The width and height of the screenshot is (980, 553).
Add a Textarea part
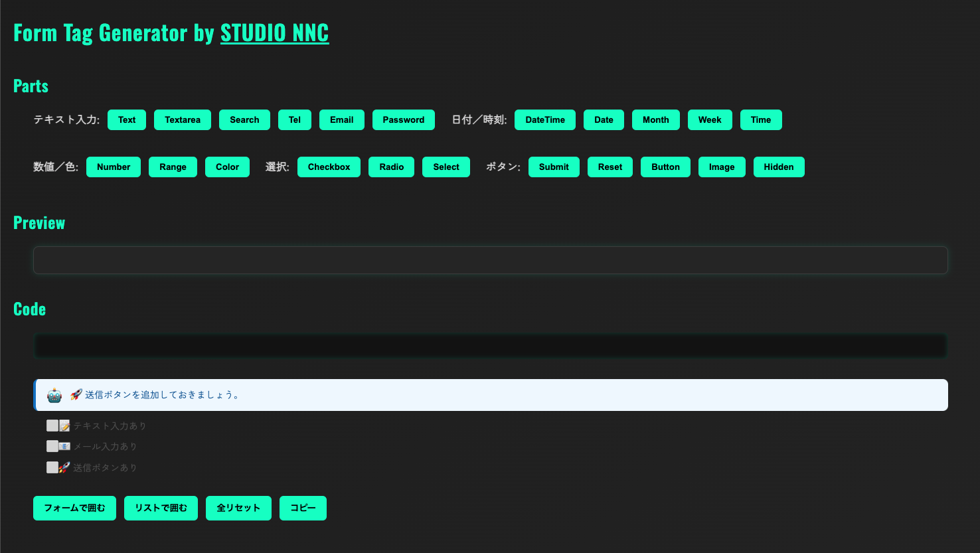(182, 119)
